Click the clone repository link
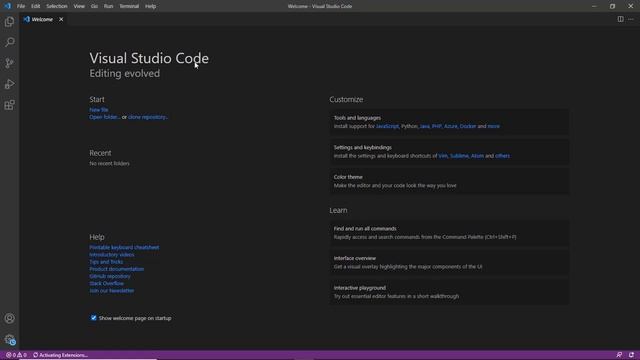 (x=148, y=117)
